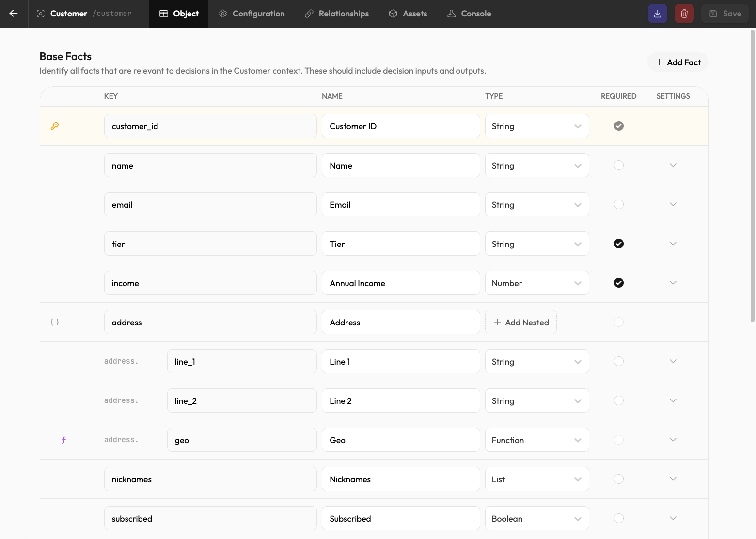Viewport: 756px width, 539px height.
Task: Click the vertical page scrollbar
Action: pyautogui.click(x=752, y=175)
